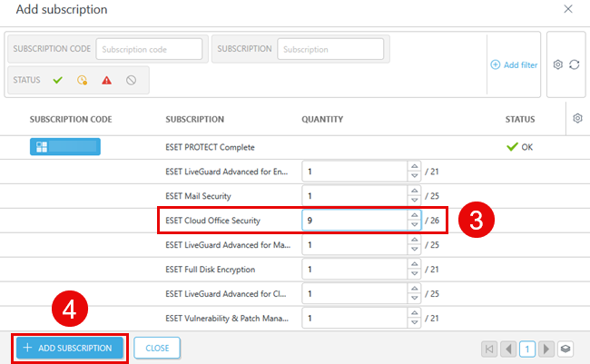Go to previous page arrow
Image resolution: width=590 pixels, height=364 pixels.
(x=508, y=349)
